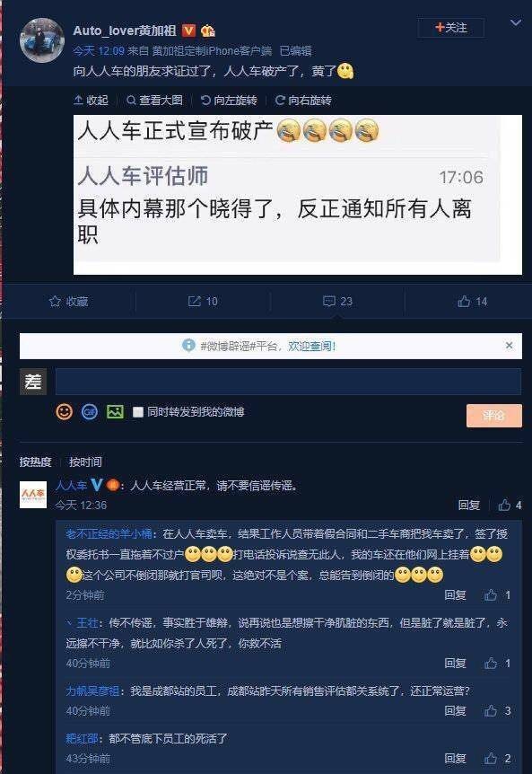Viewport: 532px width, 774px height.
Task: Sort comments by 按热度 tab
Action: [36, 462]
